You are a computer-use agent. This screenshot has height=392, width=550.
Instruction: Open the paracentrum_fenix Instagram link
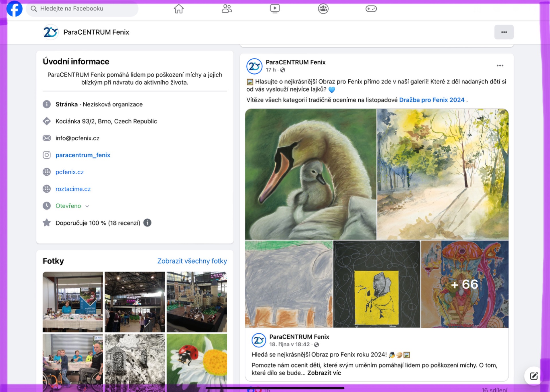[83, 155]
